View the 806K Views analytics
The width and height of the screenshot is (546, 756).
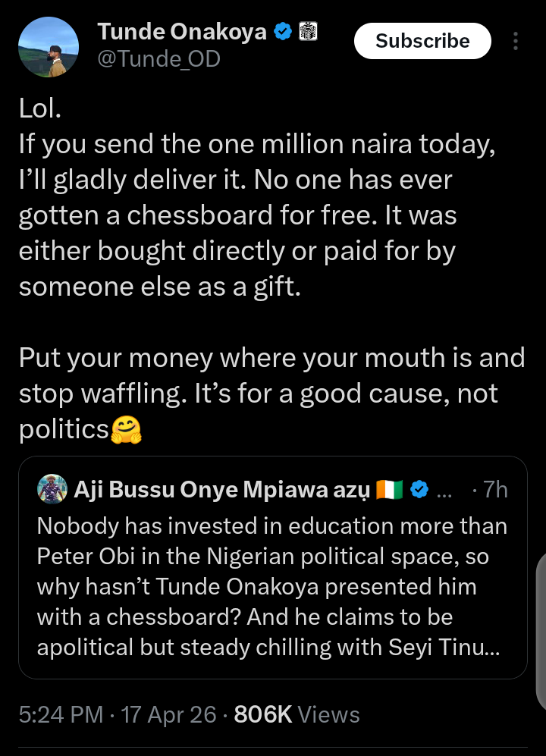click(297, 714)
